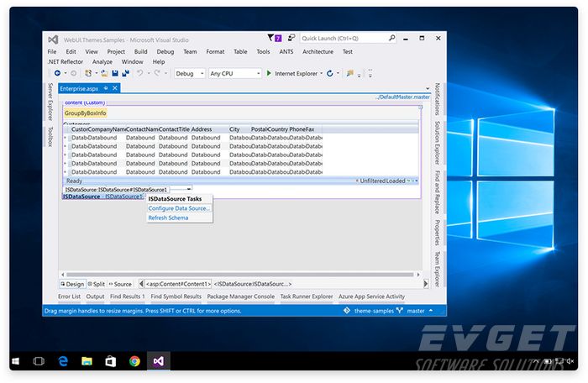Viewport: 588px width, 383px height.
Task: Open the refresh button dropdown arrow
Action: pyautogui.click(x=338, y=74)
